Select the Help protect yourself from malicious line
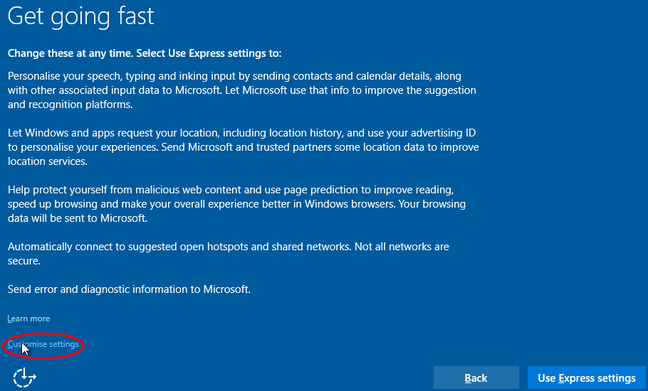The height and width of the screenshot is (391, 648). click(x=231, y=190)
